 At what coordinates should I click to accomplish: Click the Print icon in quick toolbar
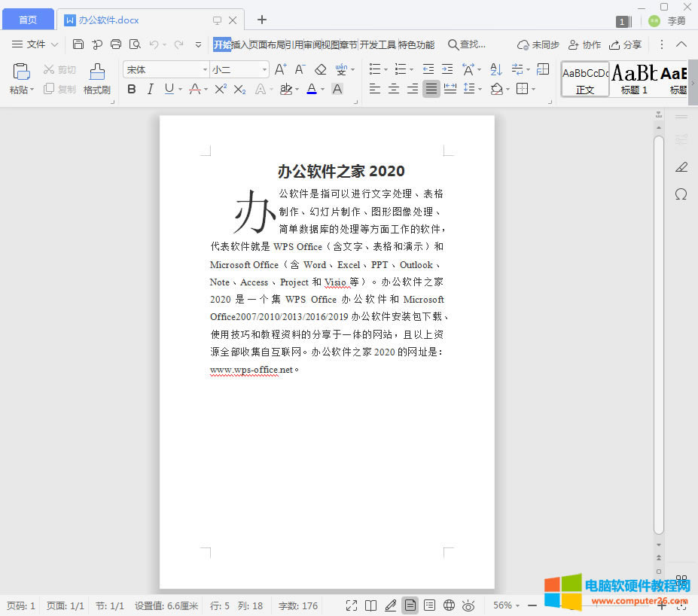116,44
